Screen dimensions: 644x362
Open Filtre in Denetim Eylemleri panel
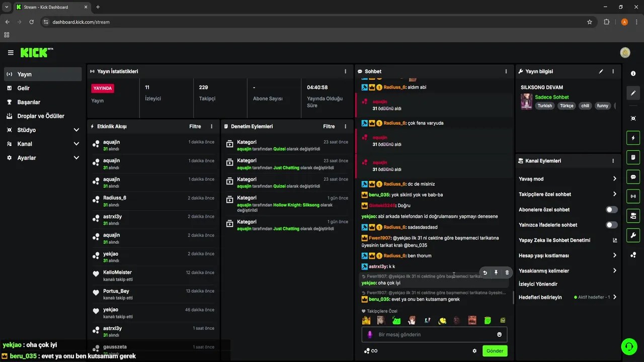click(329, 127)
